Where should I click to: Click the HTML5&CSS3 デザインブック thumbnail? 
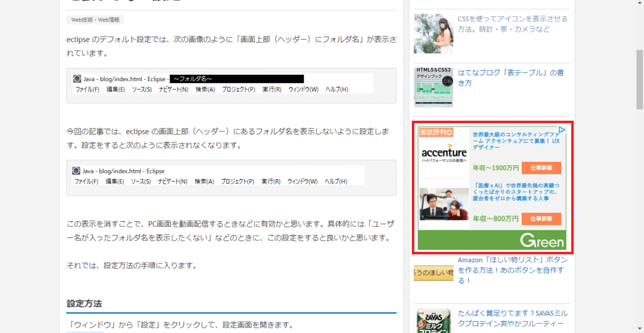click(433, 88)
